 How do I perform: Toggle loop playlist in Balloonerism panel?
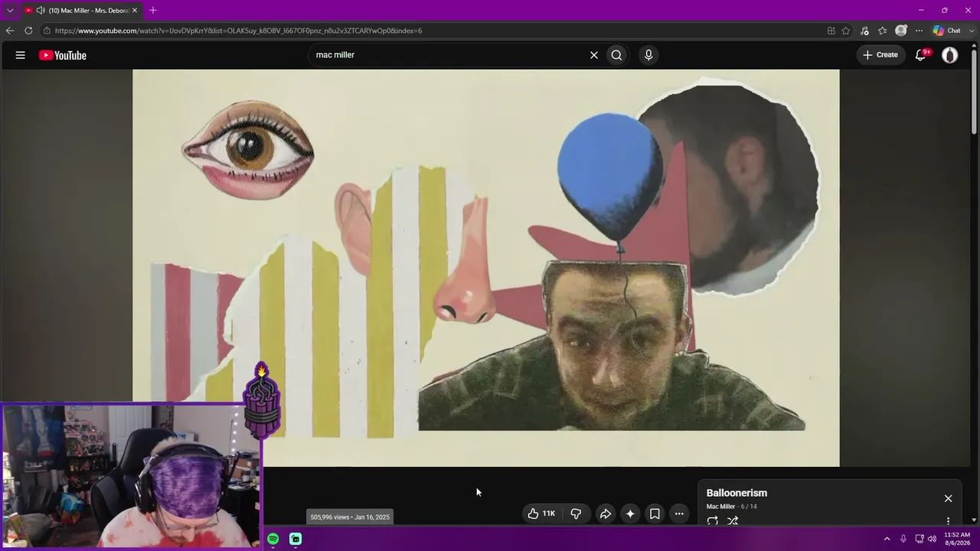713,520
